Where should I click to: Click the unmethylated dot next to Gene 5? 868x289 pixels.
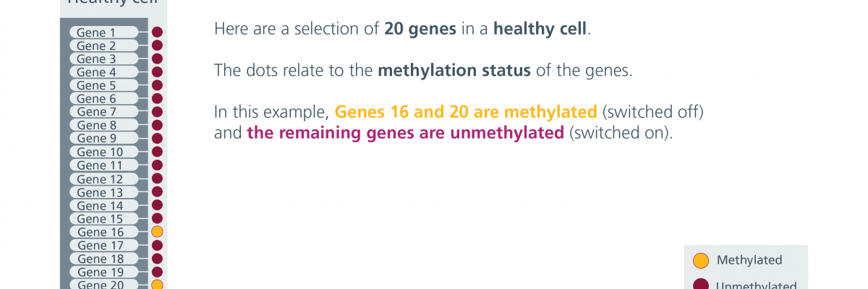157,85
